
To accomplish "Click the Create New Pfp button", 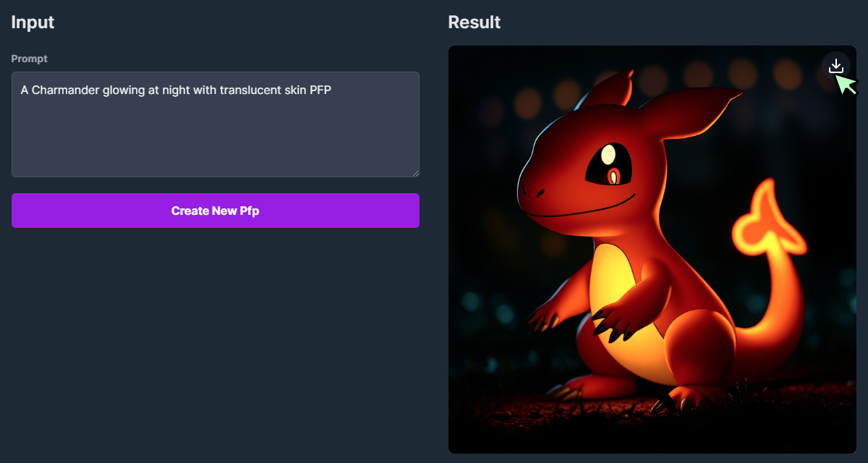I will point(216,211).
